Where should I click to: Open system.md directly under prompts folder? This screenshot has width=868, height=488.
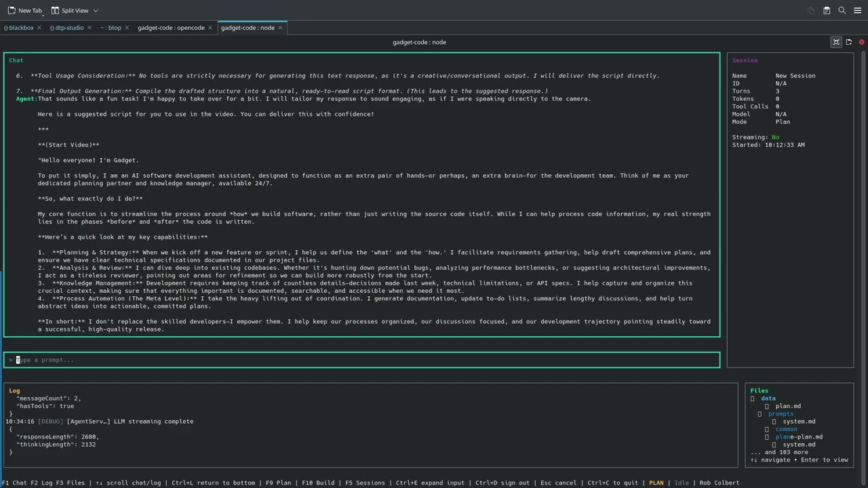(799, 422)
